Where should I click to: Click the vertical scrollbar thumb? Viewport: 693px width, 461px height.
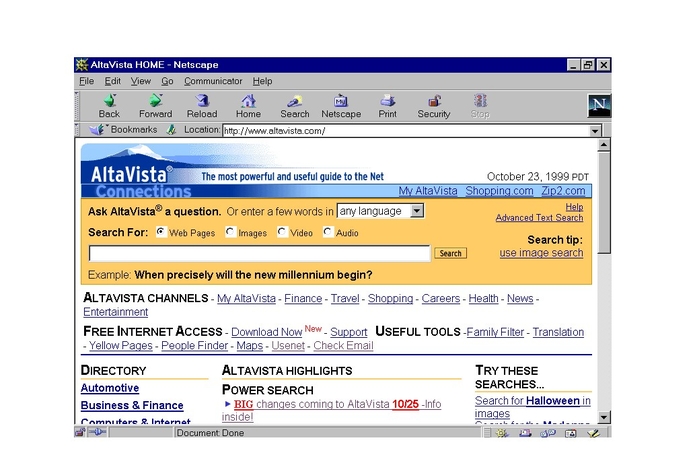604,202
